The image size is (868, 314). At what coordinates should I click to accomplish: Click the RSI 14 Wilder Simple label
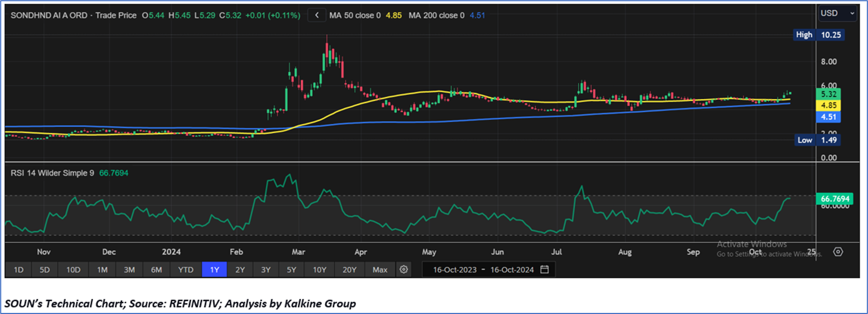[52, 173]
